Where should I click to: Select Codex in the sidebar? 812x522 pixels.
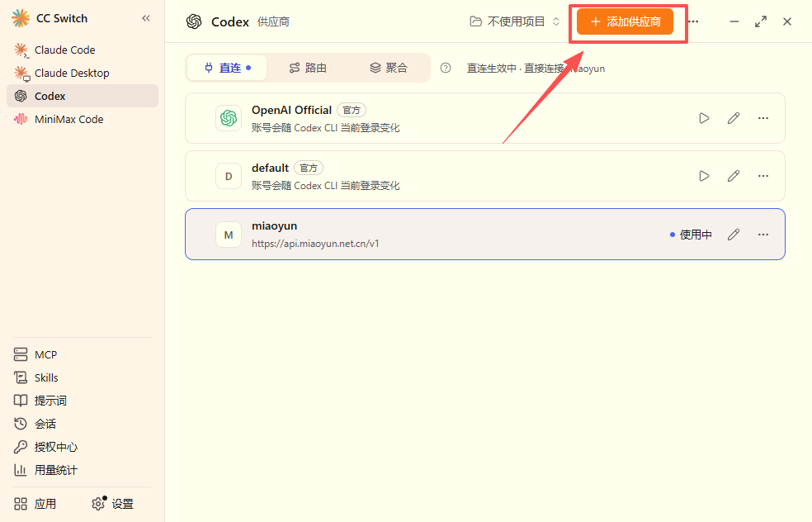click(x=83, y=96)
